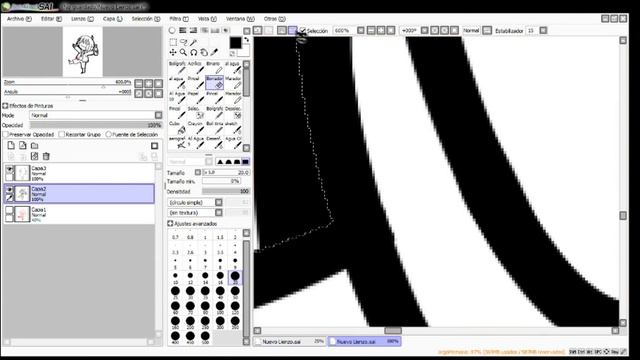The height and width of the screenshot is (360, 640).
Task: Open the Archivo menu
Action: coord(19,19)
